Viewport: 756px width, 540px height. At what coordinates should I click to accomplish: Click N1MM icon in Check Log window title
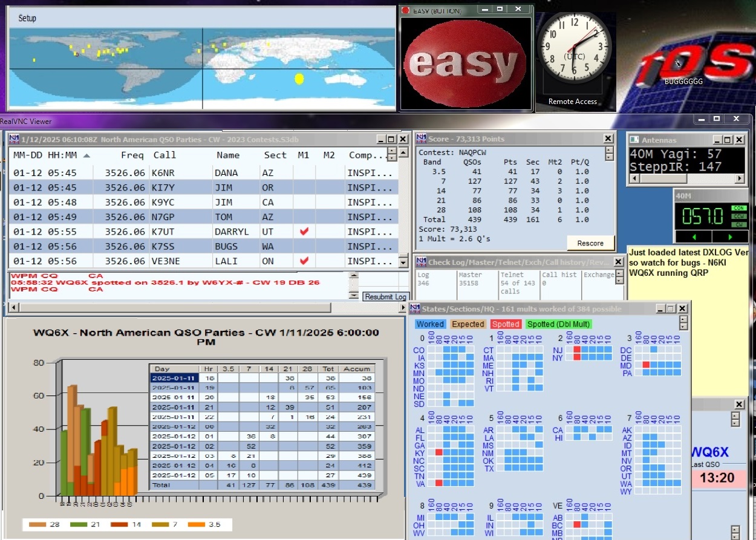(422, 262)
